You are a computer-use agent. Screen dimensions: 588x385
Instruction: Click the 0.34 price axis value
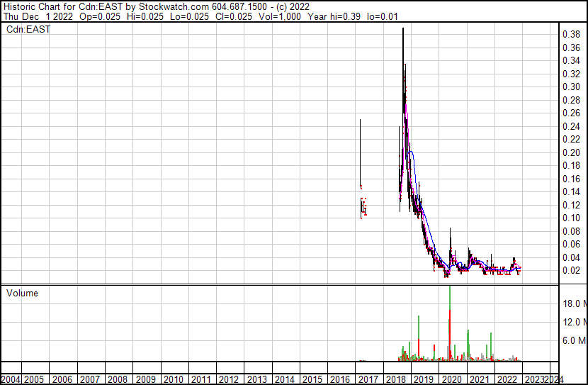pyautogui.click(x=571, y=60)
